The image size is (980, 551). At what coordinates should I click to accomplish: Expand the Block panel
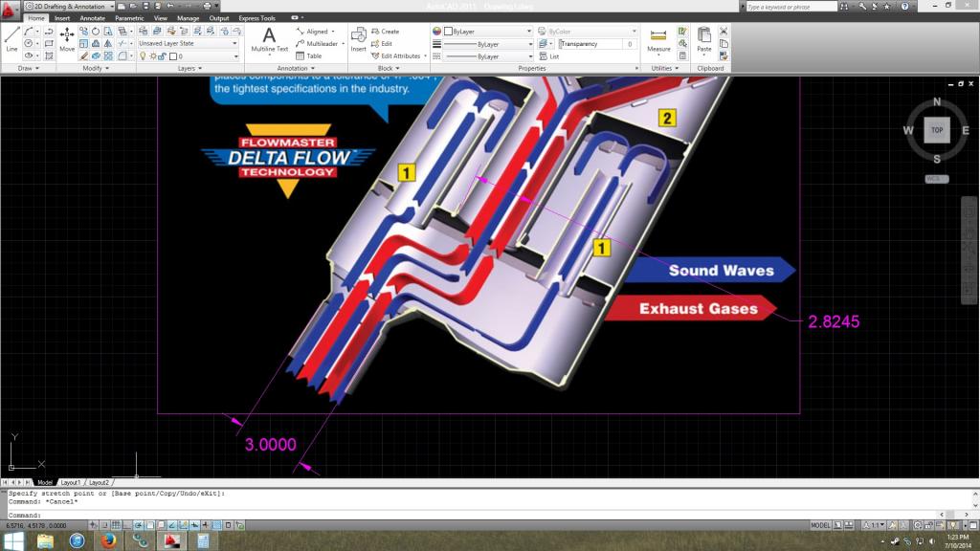(389, 68)
